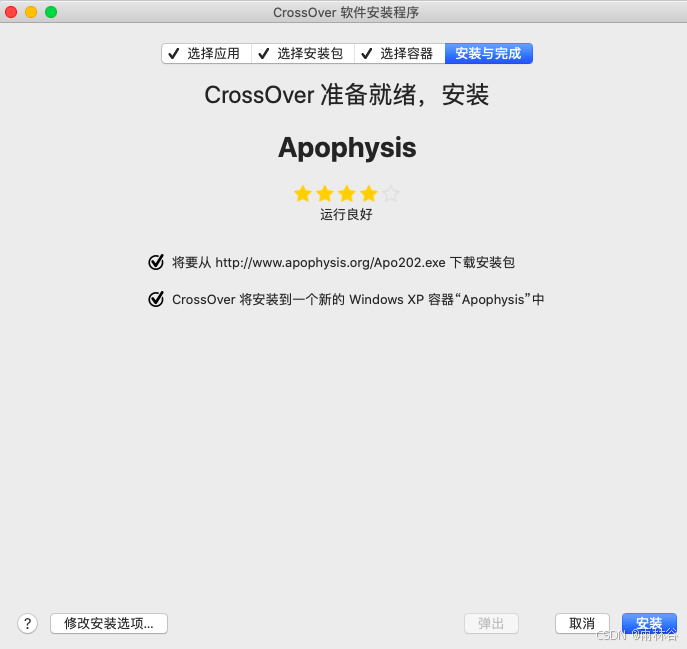Viewport: 687px width, 649px height.
Task: Click the checkmark icon beside 选择容器
Action: [x=367, y=53]
